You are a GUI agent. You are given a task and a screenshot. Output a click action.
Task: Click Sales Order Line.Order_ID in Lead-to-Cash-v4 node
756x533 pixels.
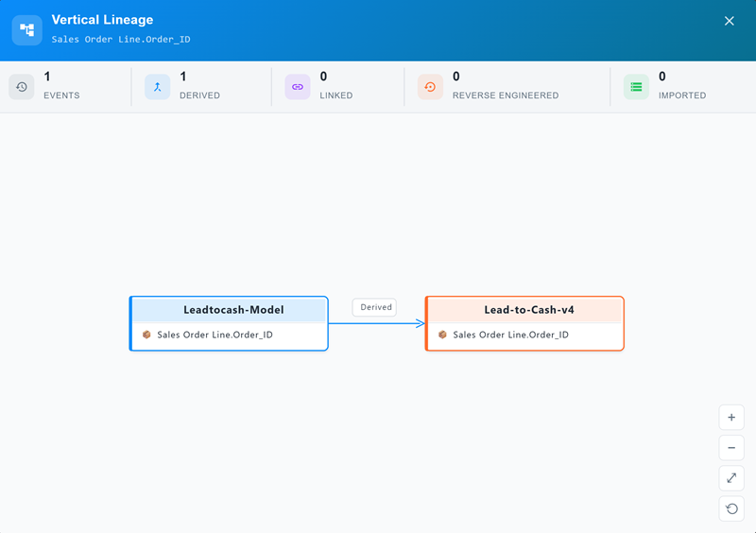(x=510, y=335)
